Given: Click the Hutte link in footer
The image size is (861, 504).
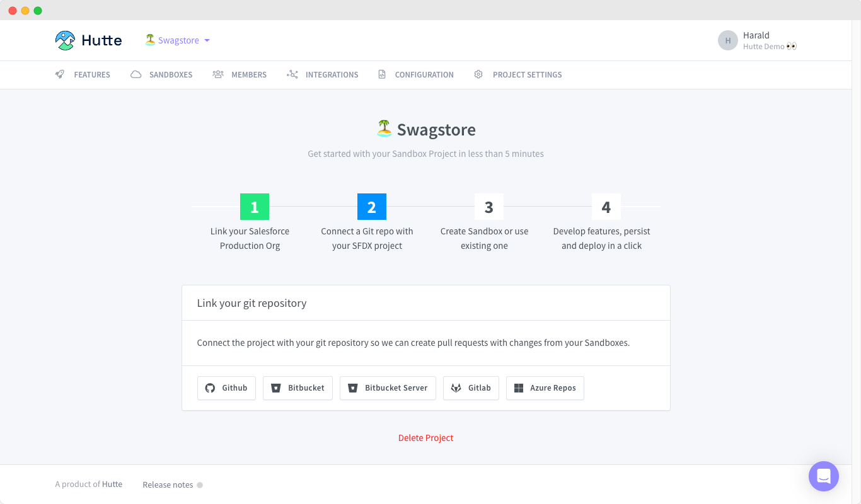Looking at the screenshot, I should [x=112, y=484].
